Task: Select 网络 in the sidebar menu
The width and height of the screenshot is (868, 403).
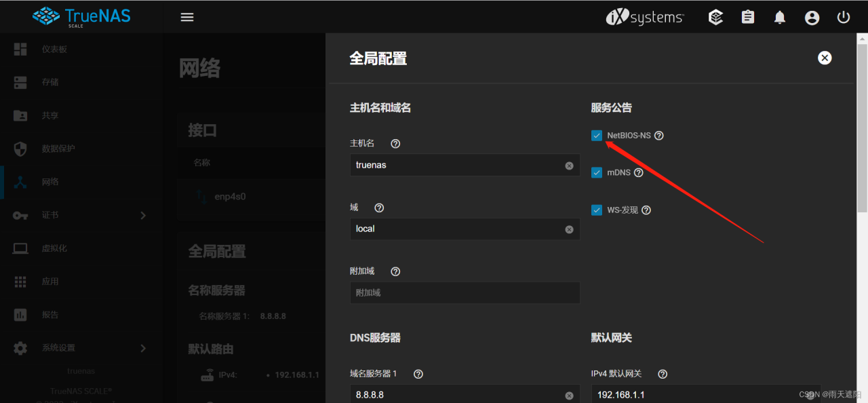Action: tap(50, 181)
